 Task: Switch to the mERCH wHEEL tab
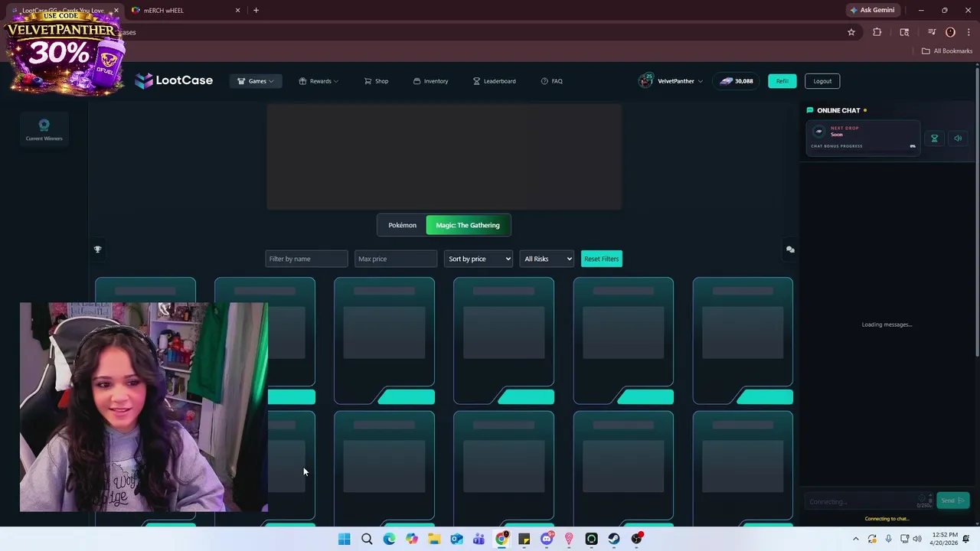click(184, 10)
